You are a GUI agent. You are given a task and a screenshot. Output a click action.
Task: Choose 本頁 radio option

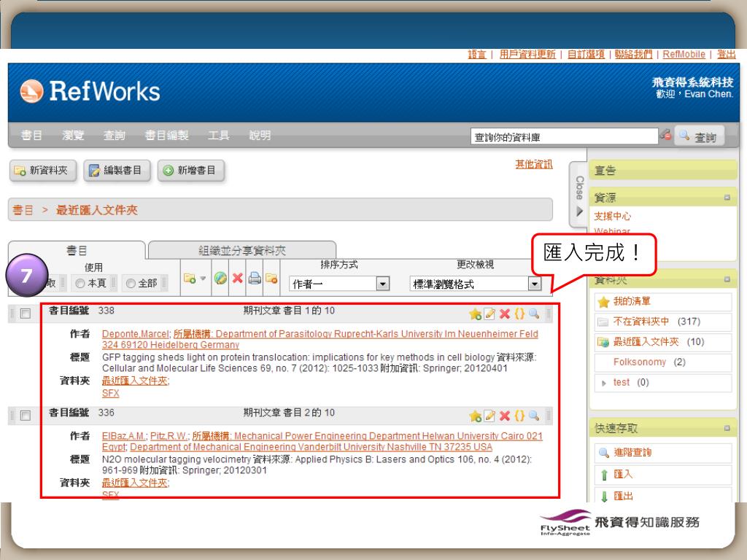point(80,284)
